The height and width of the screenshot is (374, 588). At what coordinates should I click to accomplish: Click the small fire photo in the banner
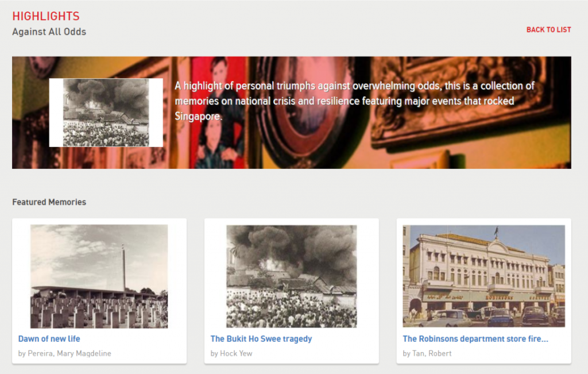106,113
